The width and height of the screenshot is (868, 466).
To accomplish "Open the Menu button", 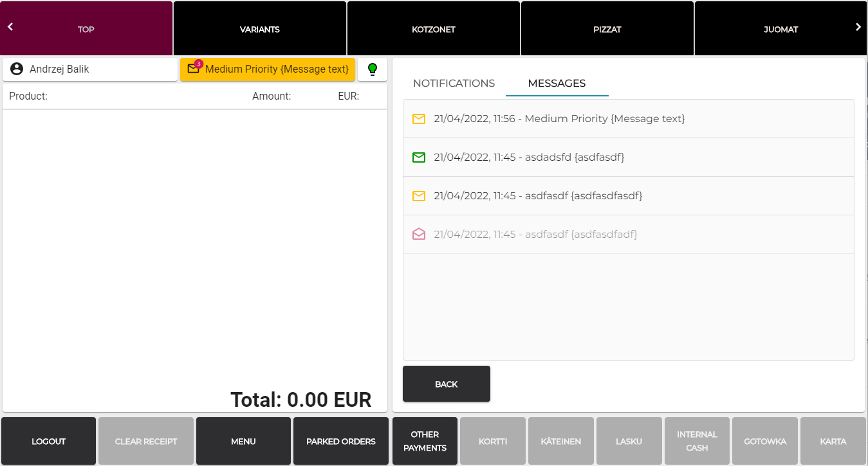I will click(243, 442).
